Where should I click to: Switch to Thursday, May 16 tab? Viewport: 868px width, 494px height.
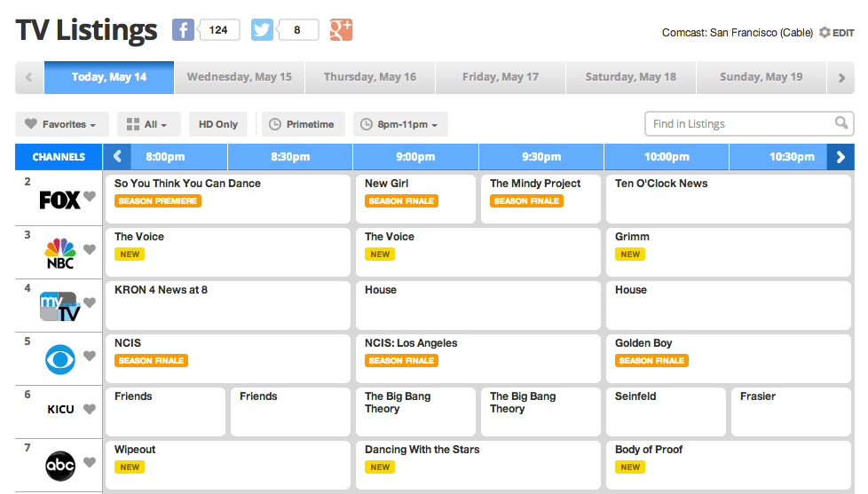click(x=370, y=77)
